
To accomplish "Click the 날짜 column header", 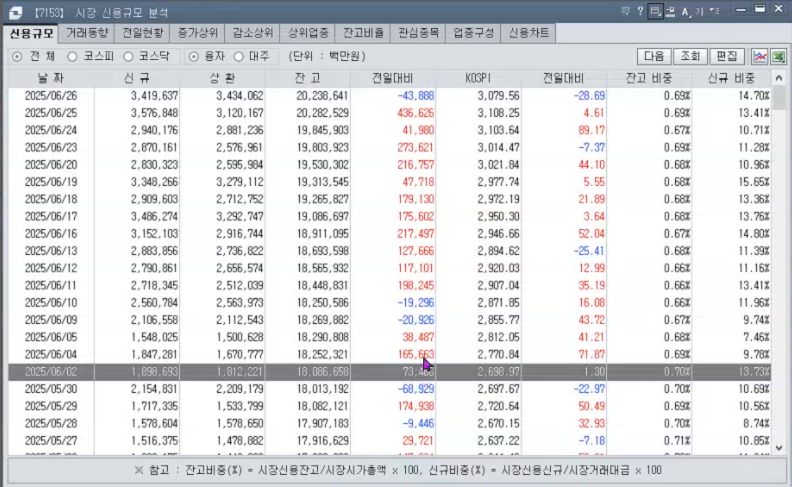I will click(x=51, y=78).
